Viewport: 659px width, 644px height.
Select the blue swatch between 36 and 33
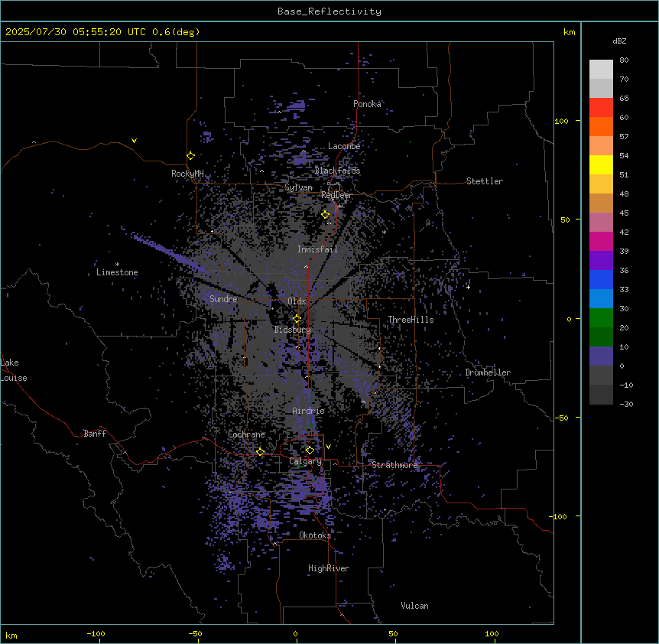click(601, 279)
